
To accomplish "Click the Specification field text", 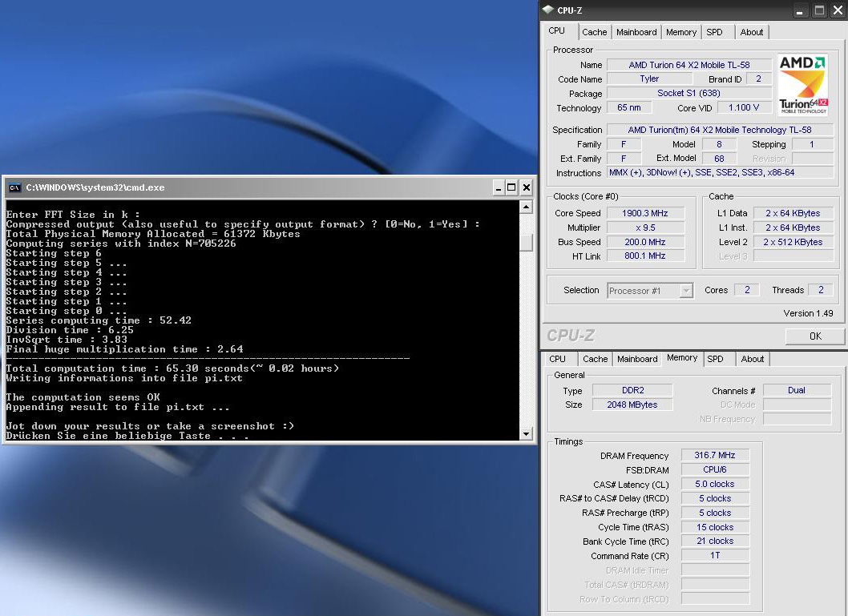I will click(x=720, y=130).
